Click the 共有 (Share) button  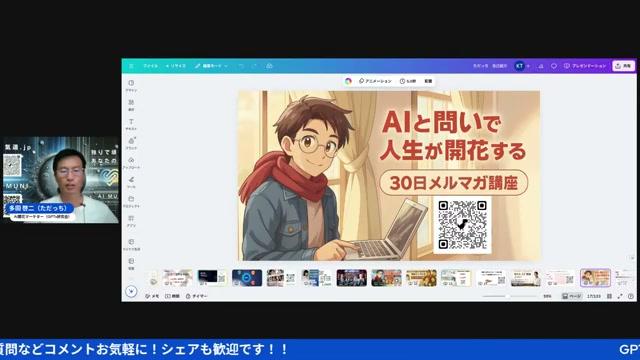623,66
